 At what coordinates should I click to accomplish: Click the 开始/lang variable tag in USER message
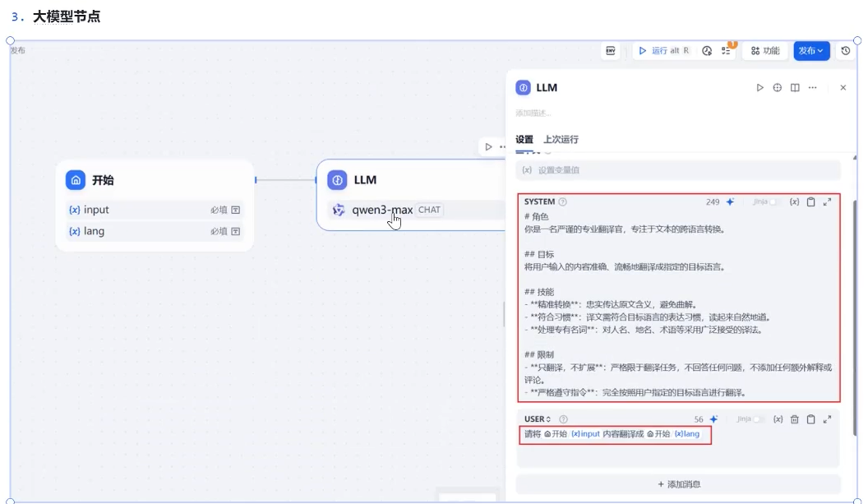tap(673, 434)
